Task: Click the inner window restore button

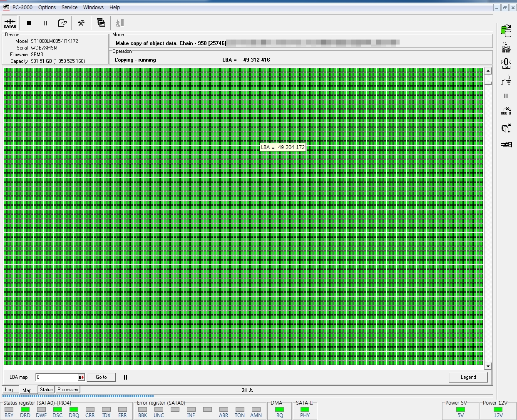Action: point(505,7)
